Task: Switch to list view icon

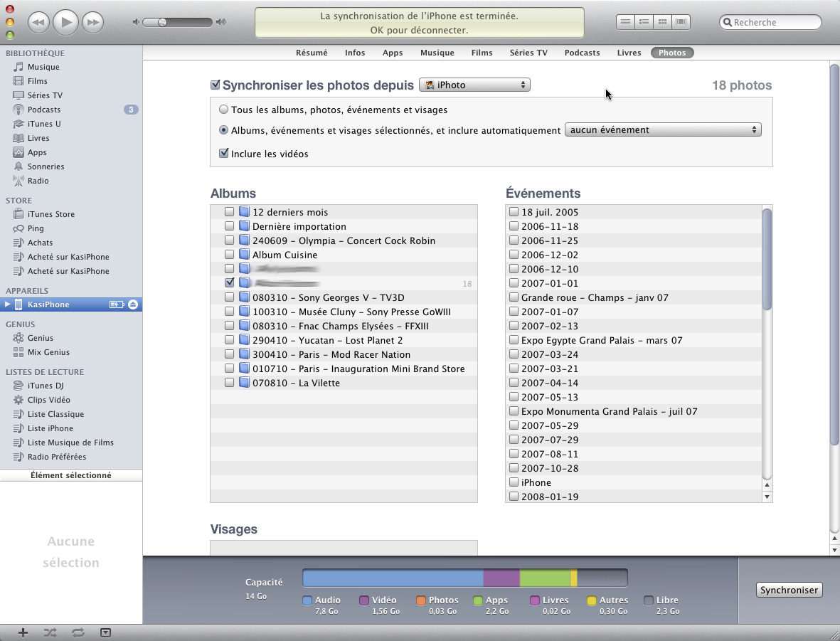Action: coord(625,22)
